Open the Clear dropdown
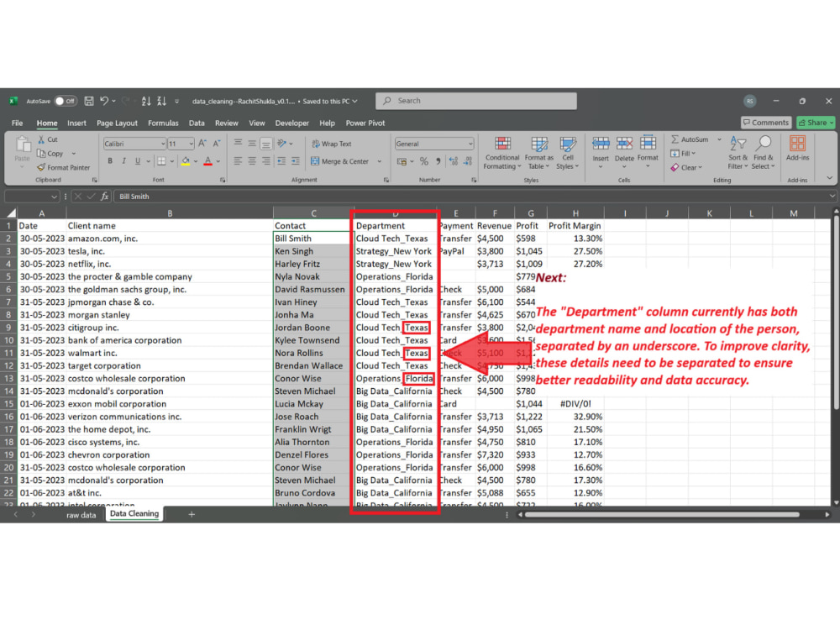This screenshot has width=840, height=630. (686, 167)
